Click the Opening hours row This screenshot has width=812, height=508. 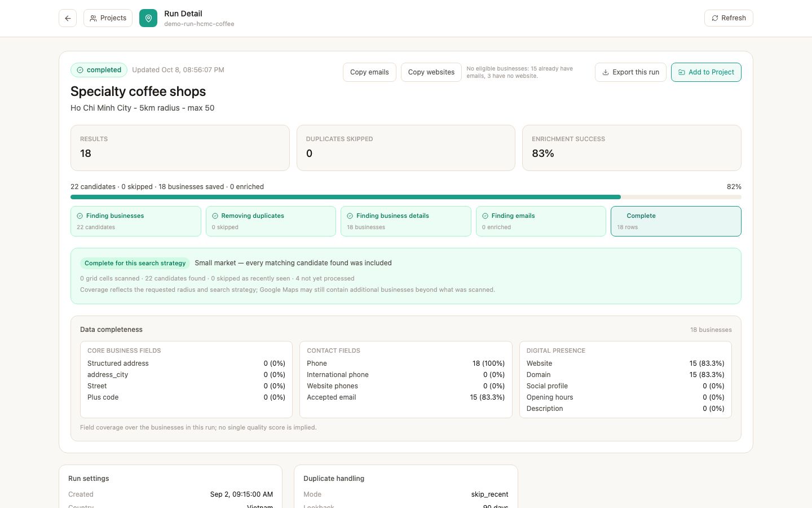625,397
